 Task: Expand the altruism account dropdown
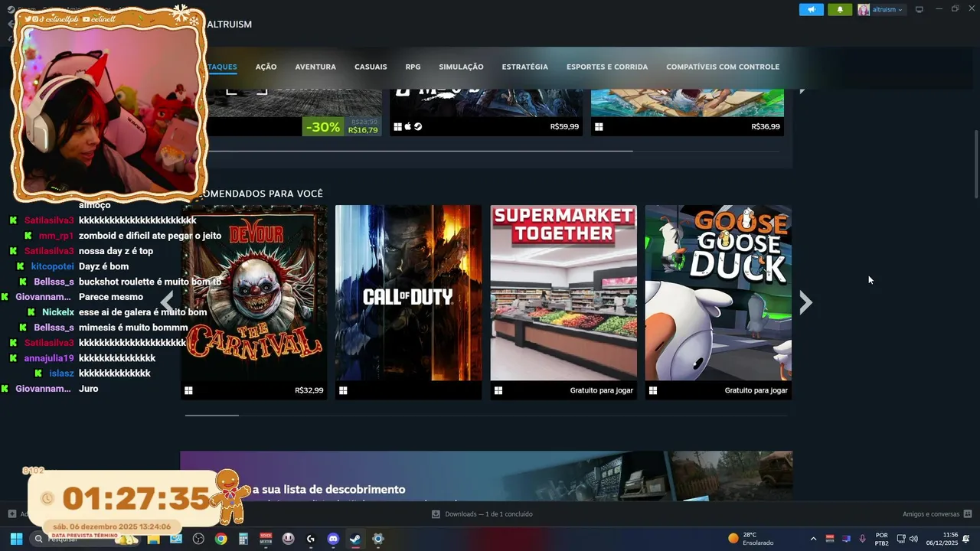pyautogui.click(x=887, y=10)
